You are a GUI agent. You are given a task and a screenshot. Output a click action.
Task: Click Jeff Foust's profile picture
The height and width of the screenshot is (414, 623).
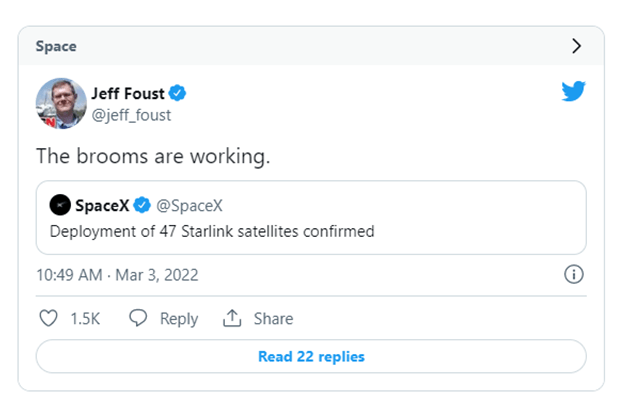(61, 103)
